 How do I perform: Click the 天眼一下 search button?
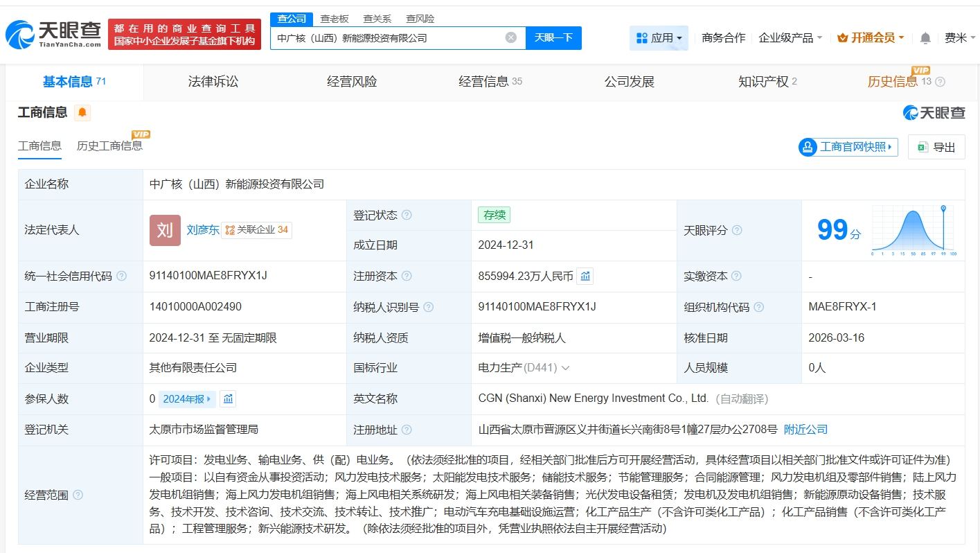[x=553, y=37]
